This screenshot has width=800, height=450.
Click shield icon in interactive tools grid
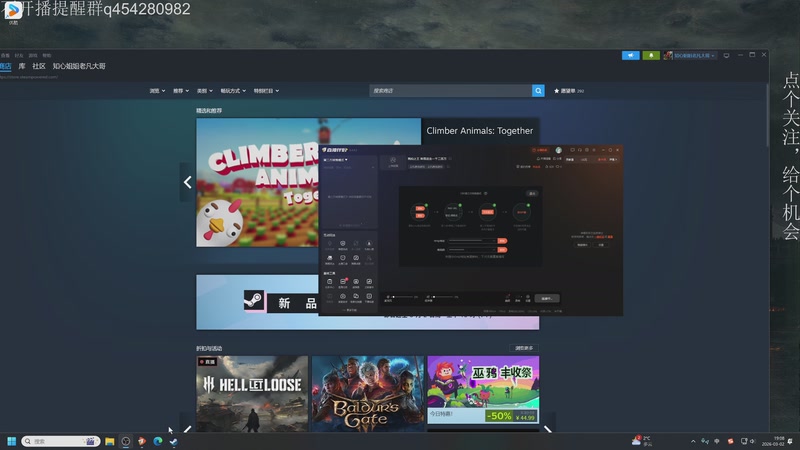[343, 244]
